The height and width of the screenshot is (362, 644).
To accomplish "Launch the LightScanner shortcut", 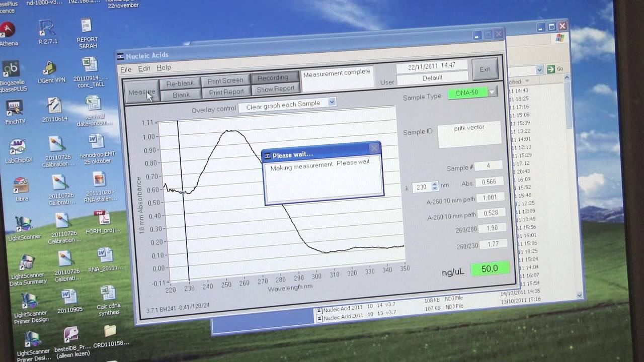I will 24,228.
